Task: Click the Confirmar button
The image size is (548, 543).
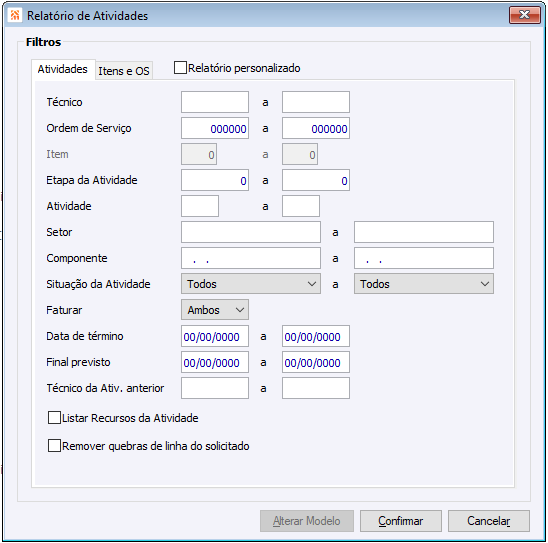Action: tap(401, 521)
